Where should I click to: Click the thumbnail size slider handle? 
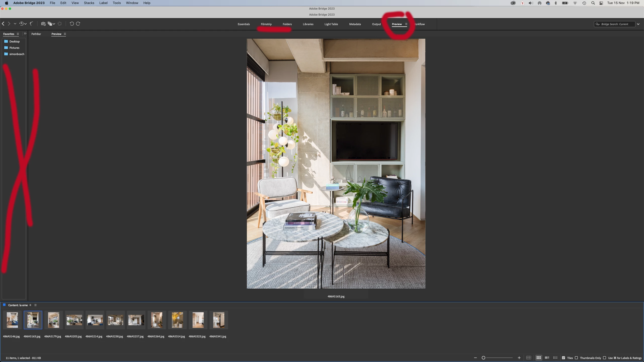point(483,358)
